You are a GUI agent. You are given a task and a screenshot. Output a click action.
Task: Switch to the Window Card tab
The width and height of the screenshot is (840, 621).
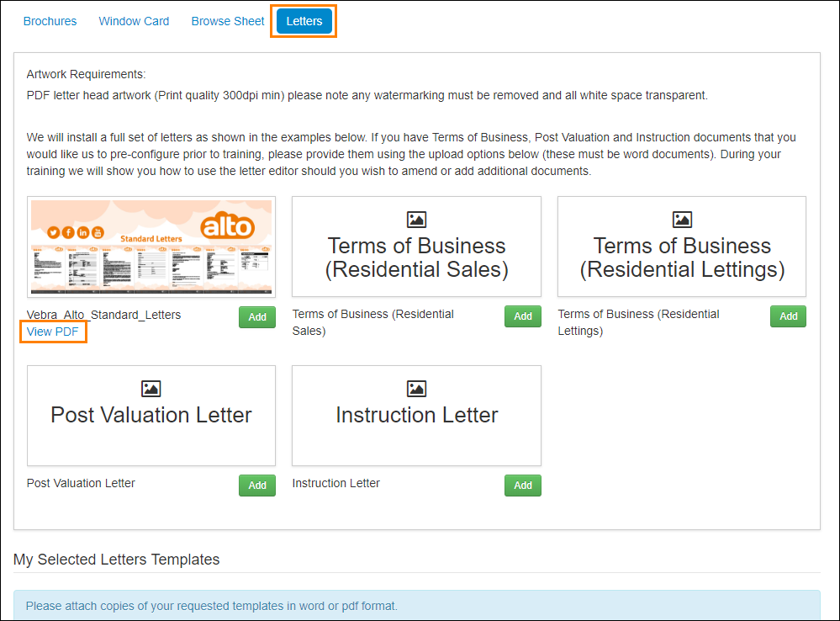click(x=134, y=21)
